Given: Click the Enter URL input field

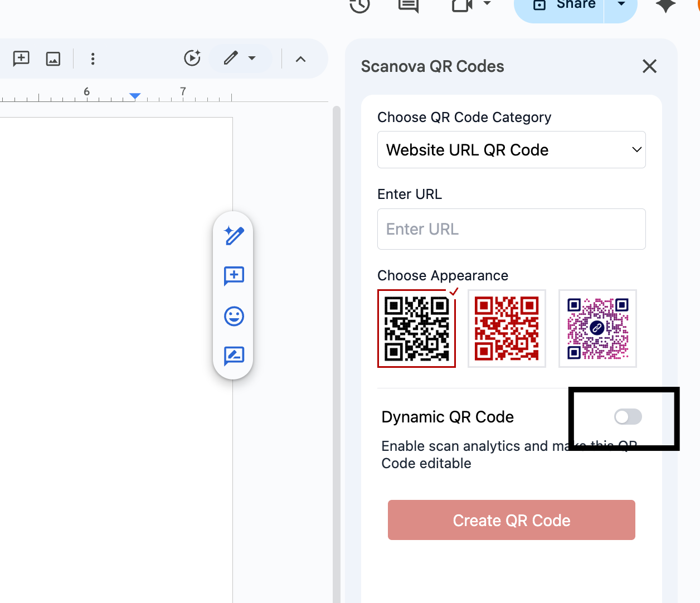Looking at the screenshot, I should tap(511, 229).
